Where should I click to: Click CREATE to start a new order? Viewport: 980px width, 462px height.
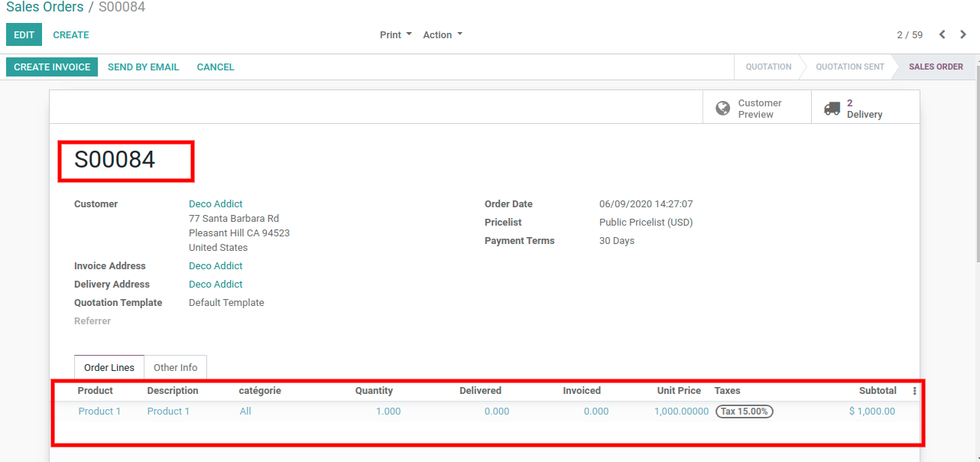(70, 34)
